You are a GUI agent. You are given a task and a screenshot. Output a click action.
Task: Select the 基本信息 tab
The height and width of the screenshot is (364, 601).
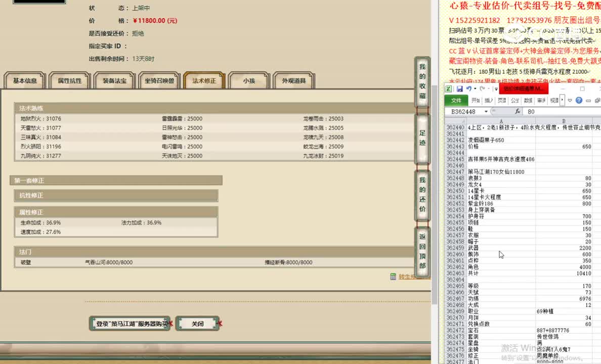pos(24,80)
